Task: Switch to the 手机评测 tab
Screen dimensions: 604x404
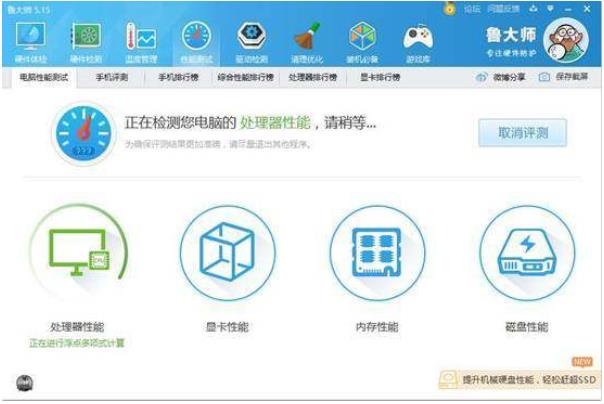Action: tap(112, 77)
